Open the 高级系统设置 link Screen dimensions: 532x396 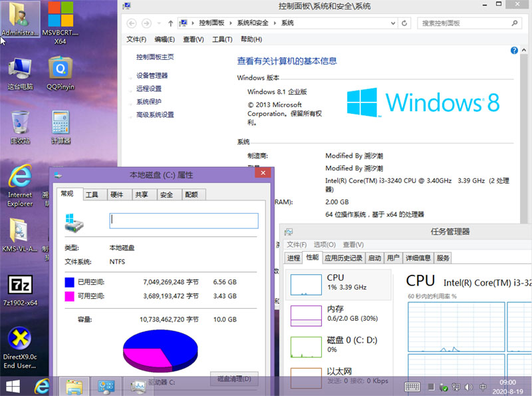pos(155,114)
